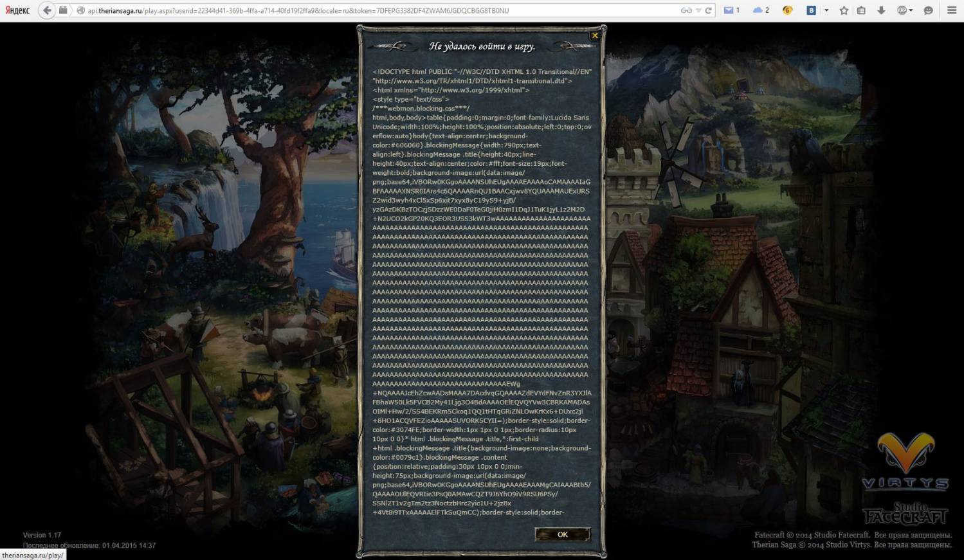Go back with the browser back arrow
964x560 pixels.
(x=47, y=10)
